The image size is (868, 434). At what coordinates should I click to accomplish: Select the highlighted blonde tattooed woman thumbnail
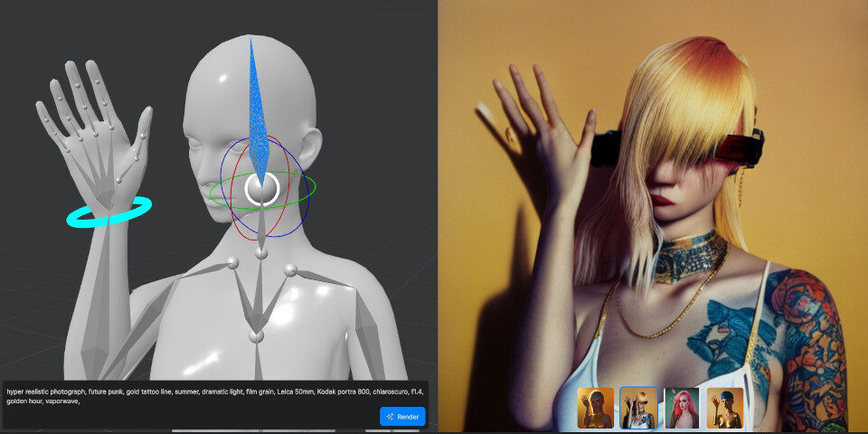pyautogui.click(x=638, y=408)
